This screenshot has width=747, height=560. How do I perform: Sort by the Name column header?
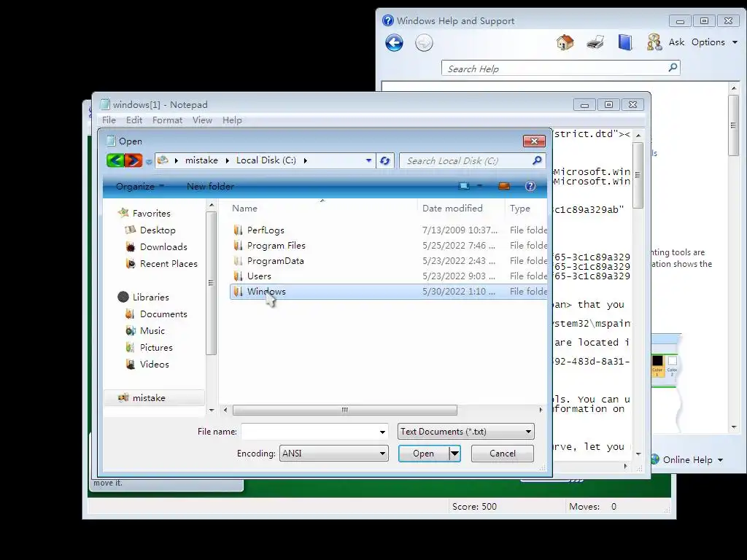[x=322, y=208]
